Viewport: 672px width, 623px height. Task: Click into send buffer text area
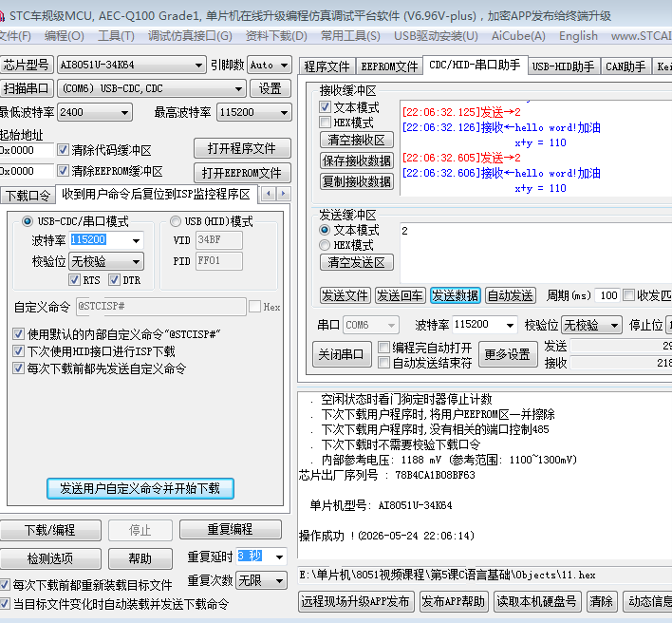tap(535, 252)
